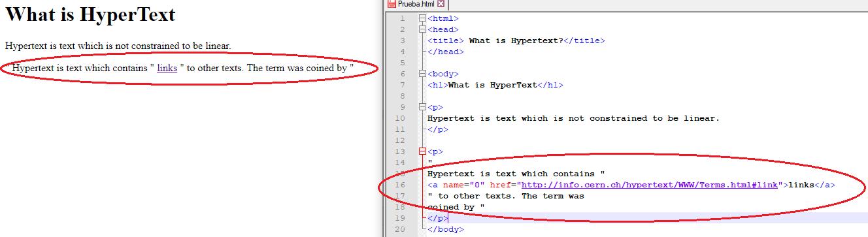The width and height of the screenshot is (868, 237).
Task: Click the </body> tag on line 20
Action: point(446,229)
